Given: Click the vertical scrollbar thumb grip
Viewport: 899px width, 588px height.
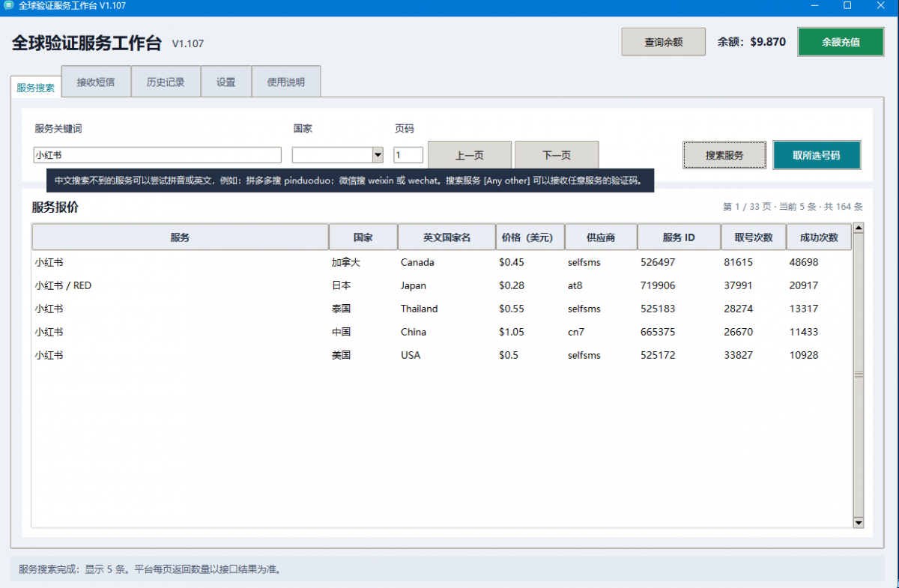Looking at the screenshot, I should tap(859, 375).
